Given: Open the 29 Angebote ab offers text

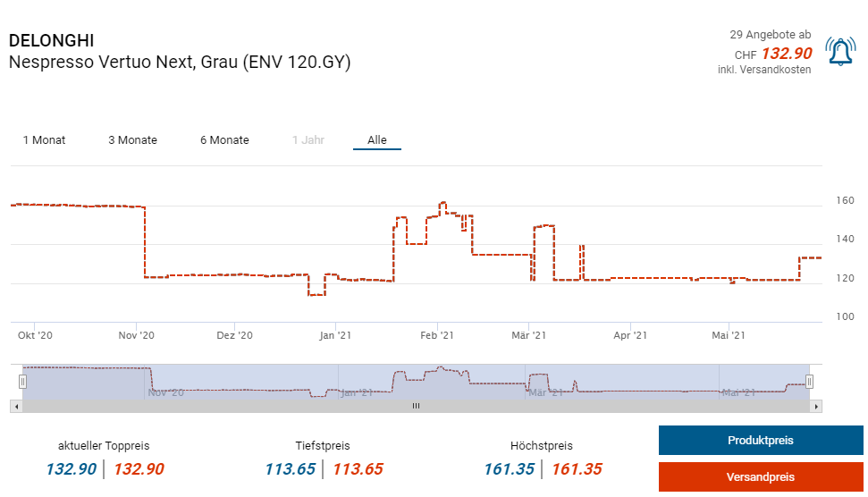Looking at the screenshot, I should click(770, 35).
